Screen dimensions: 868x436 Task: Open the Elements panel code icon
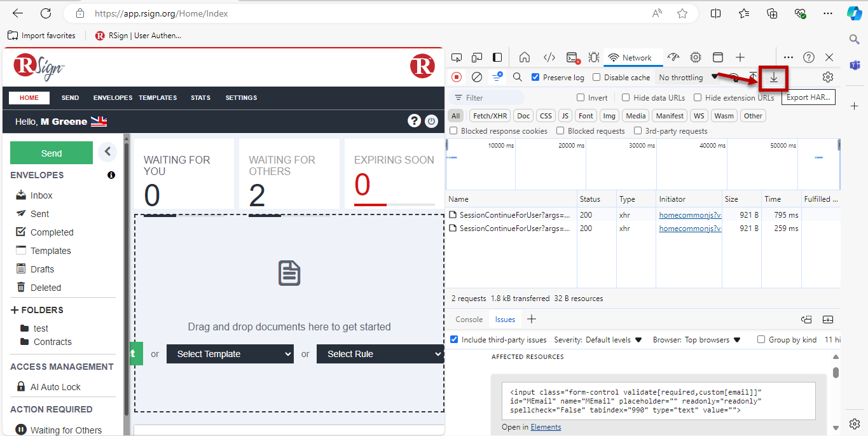click(550, 57)
